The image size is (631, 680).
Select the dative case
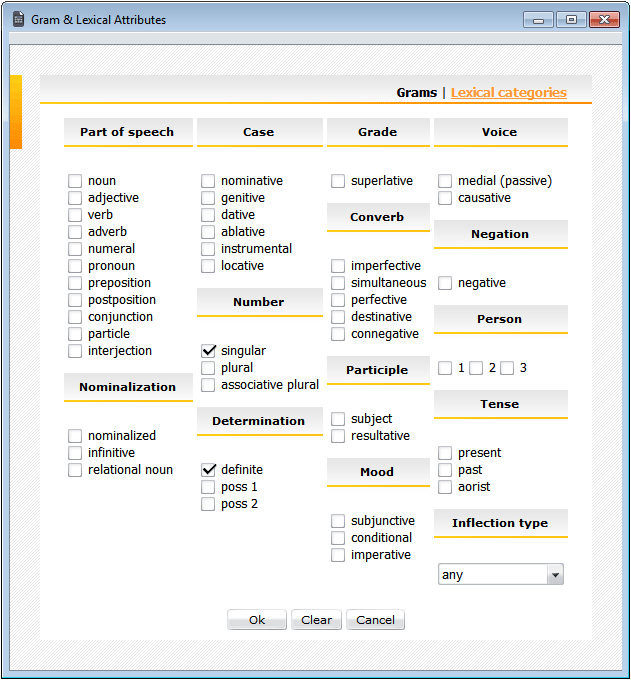(208, 215)
